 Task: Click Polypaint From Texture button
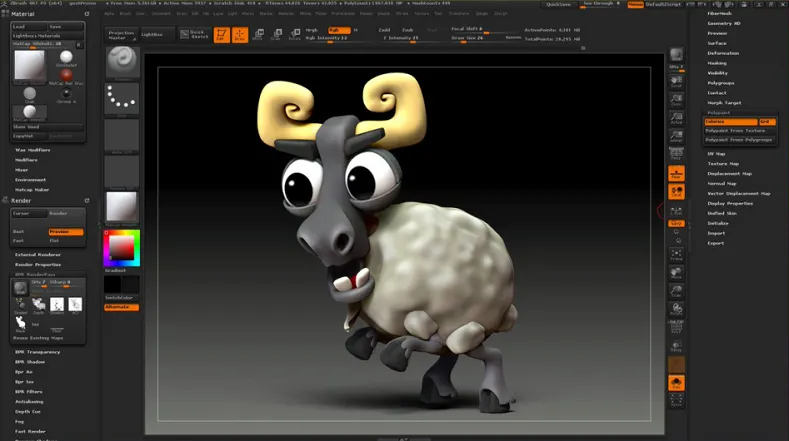tap(736, 130)
